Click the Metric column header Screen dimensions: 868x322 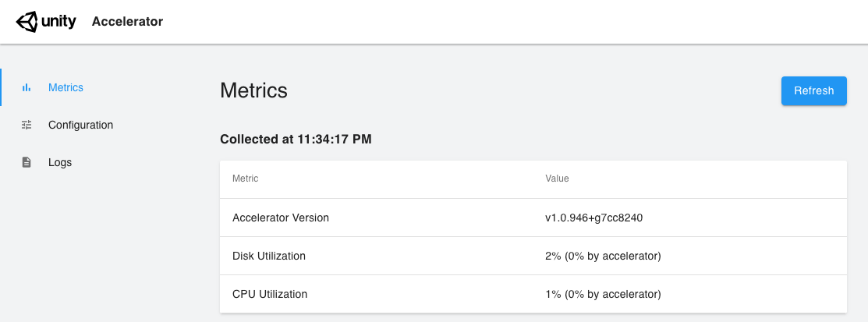pyautogui.click(x=245, y=179)
